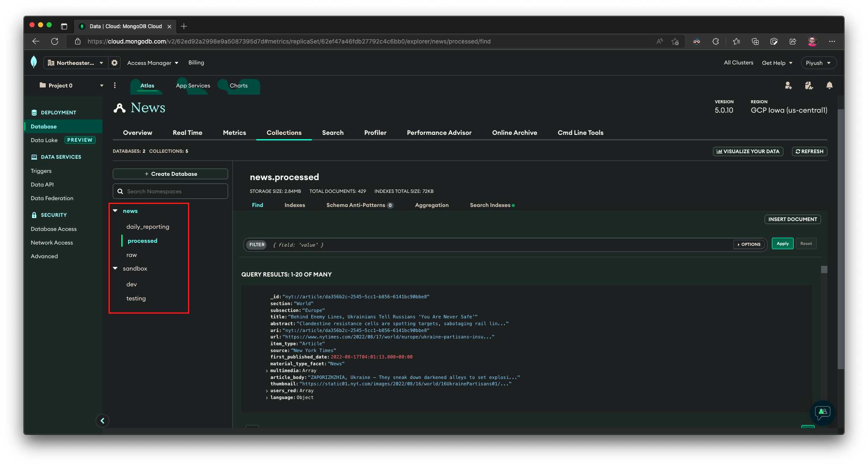
Task: Open Data Lake in the sidebar
Action: click(x=44, y=140)
